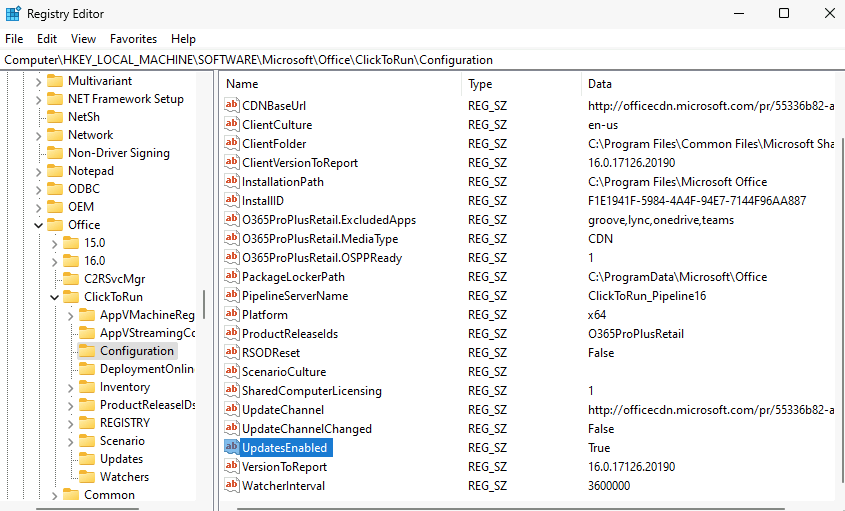
Task: Collapse the Office key in the tree
Action: (x=38, y=225)
